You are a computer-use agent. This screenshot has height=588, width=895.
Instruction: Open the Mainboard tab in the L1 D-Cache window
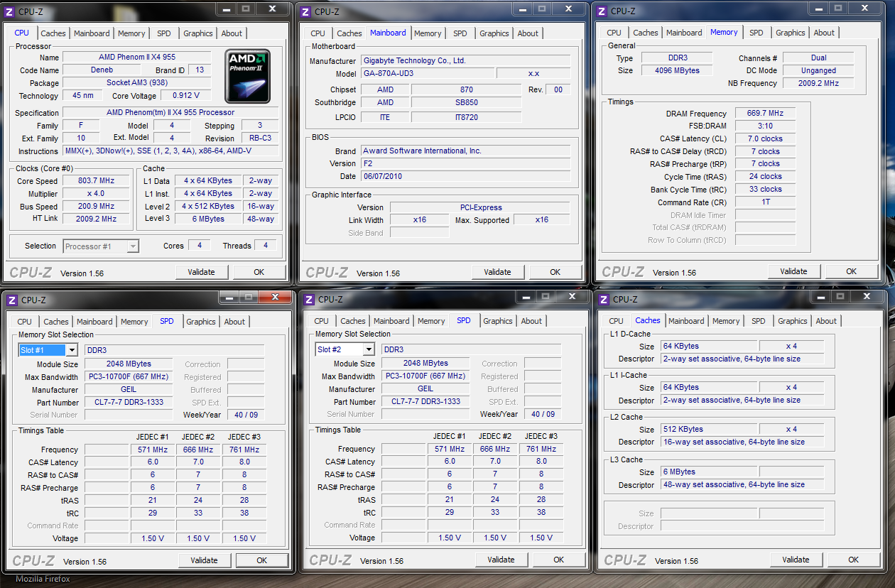pyautogui.click(x=686, y=321)
